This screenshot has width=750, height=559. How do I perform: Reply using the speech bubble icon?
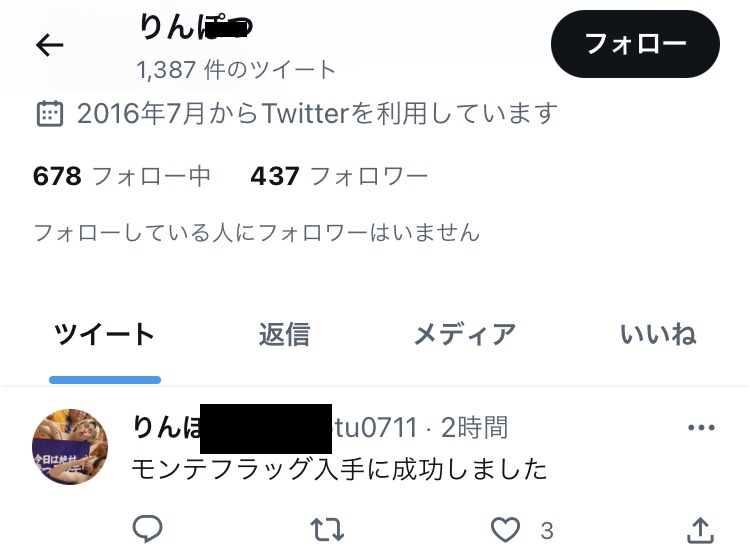pos(147,529)
